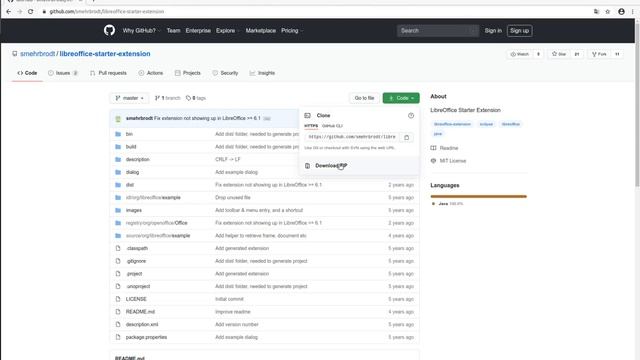Image resolution: width=640 pixels, height=360 pixels.
Task: Click the Sign up button
Action: (519, 31)
